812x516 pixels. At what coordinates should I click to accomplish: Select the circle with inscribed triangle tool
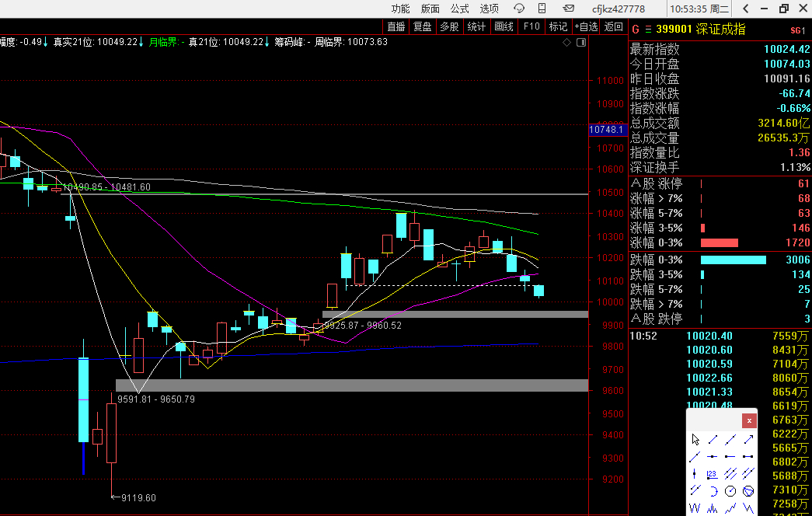point(748,491)
